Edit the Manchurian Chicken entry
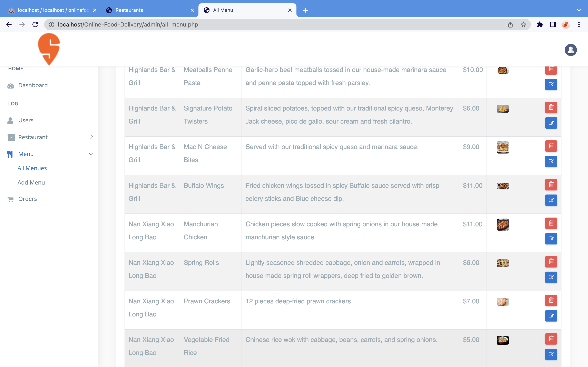This screenshot has width=588, height=367. pyautogui.click(x=551, y=239)
